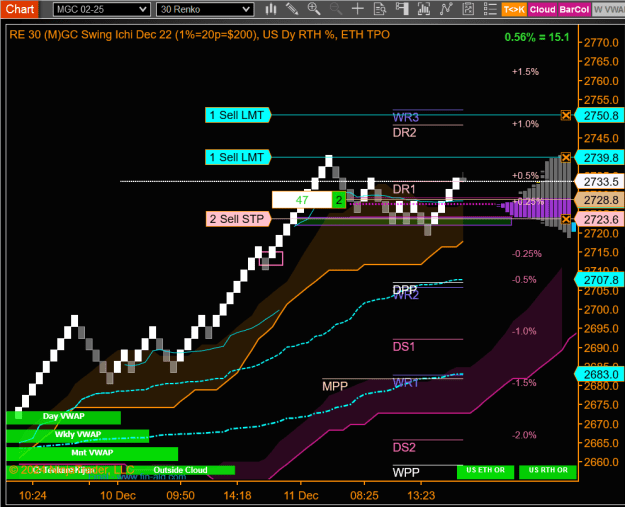Click the 0.56% = 15.1 readout

(x=537, y=37)
